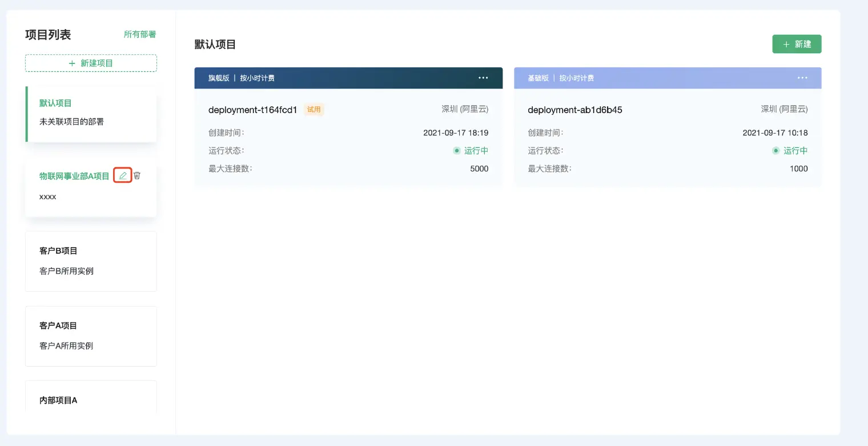This screenshot has width=868, height=446.
Task: Click 运行中 status of deployment-ab1d6b45
Action: point(790,151)
